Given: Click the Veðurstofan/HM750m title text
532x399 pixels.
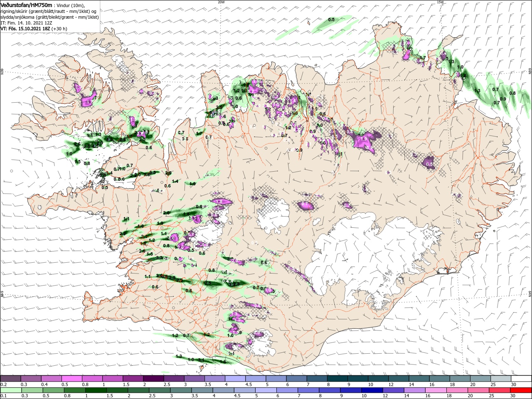Looking at the screenshot, I should [x=26, y=5].
